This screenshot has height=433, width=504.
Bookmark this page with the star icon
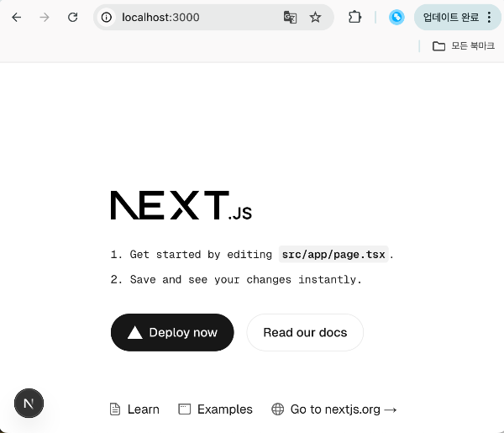pyautogui.click(x=315, y=17)
